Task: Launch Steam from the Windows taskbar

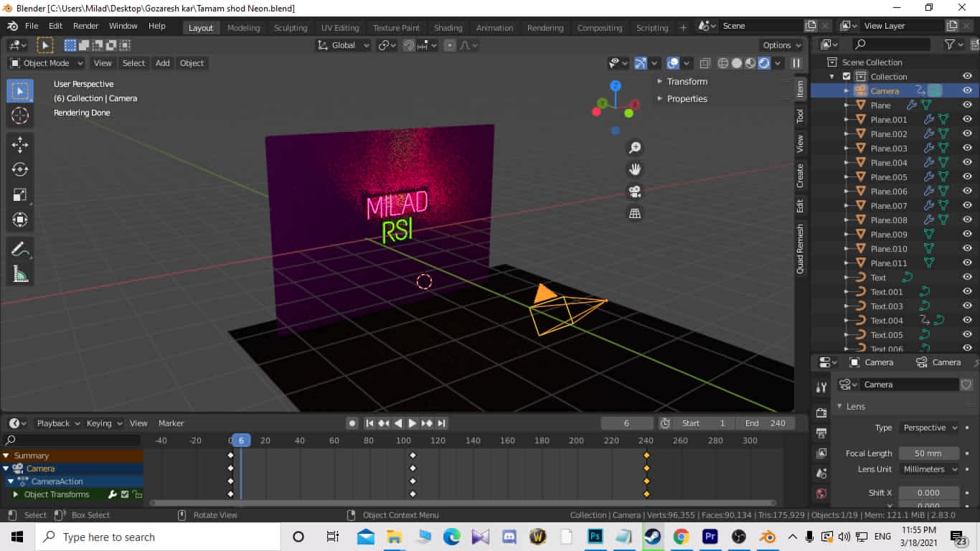Action: point(652,537)
